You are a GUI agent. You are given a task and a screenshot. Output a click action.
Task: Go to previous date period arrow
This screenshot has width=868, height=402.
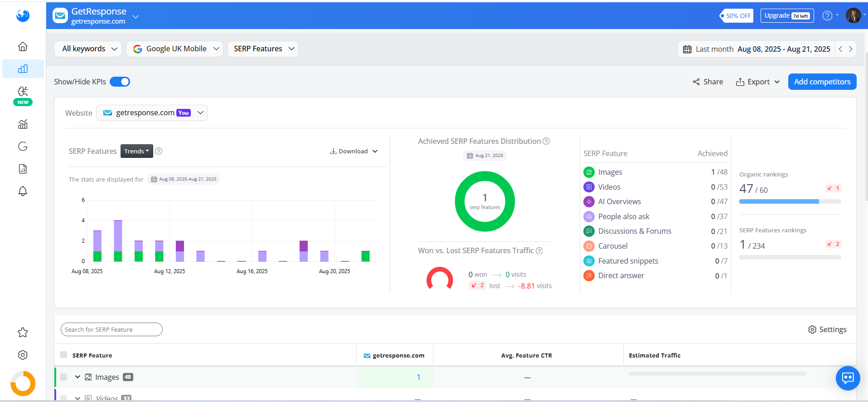840,49
